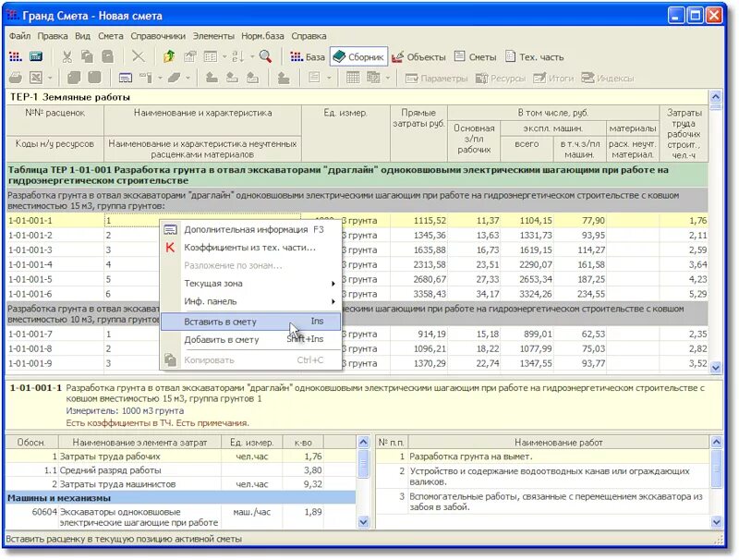This screenshot has height=560, width=739.
Task: Select row 1-01-001-5 in the table
Action: [357, 279]
